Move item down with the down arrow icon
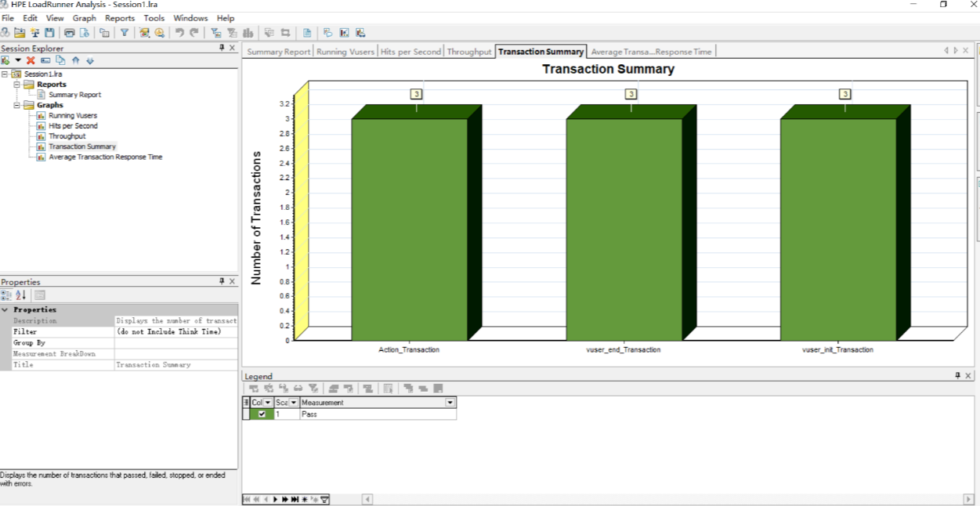 click(90, 60)
